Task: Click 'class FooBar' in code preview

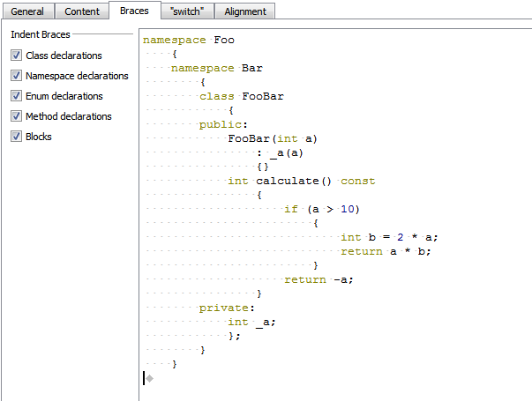Action: 241,96
